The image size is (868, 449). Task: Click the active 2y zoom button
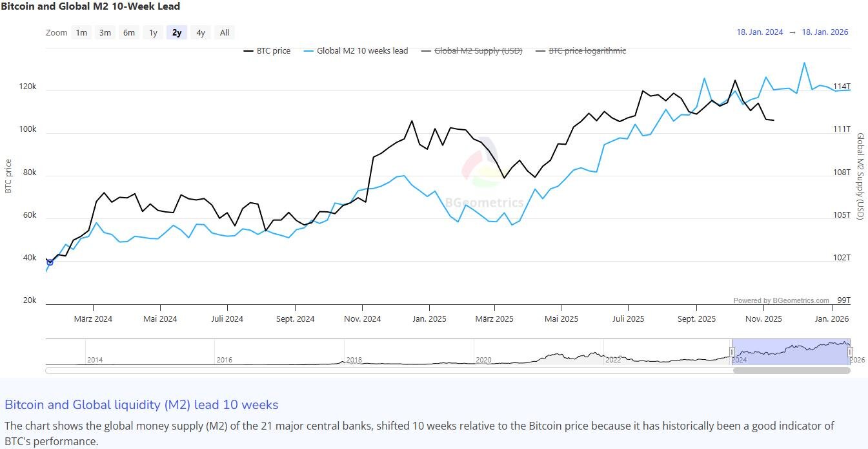(177, 33)
